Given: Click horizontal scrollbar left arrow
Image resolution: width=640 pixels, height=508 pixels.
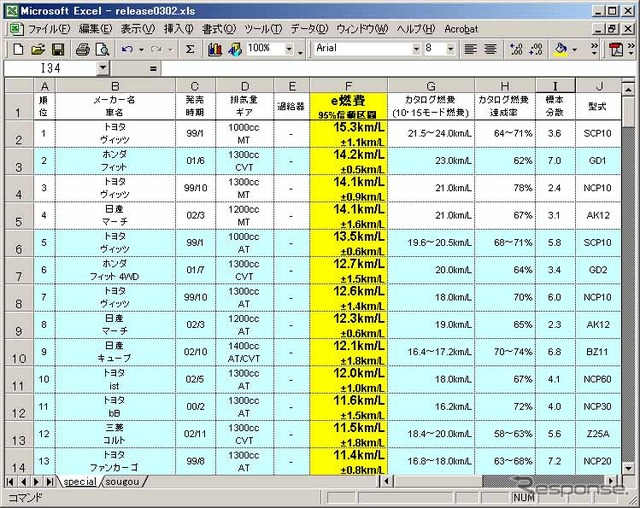Looking at the screenshot, I should tap(386, 481).
